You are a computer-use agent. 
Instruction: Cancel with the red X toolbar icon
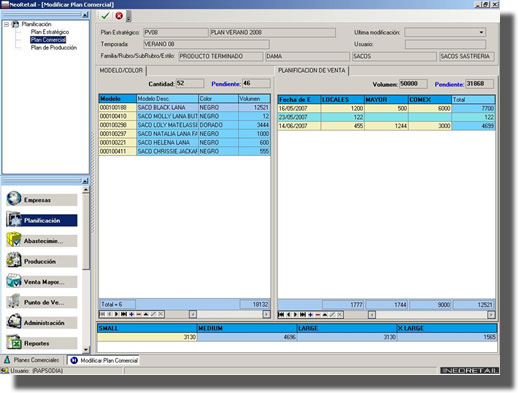click(x=119, y=16)
